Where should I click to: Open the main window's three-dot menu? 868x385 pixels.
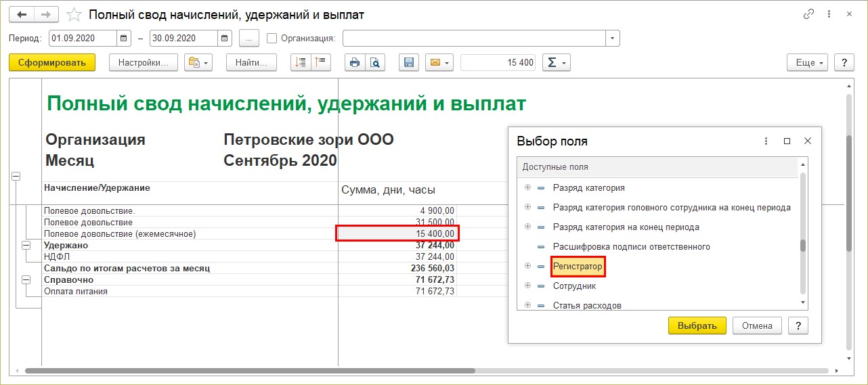829,14
